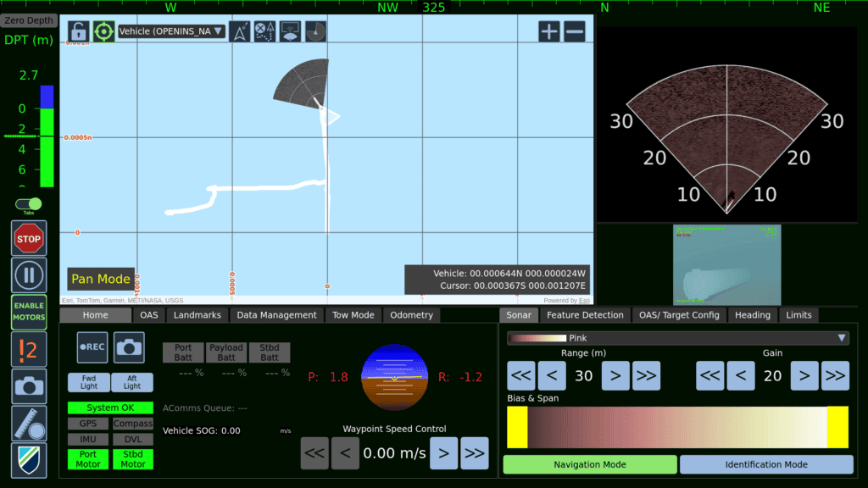This screenshot has width=868, height=488.
Task: Toggle the Aft Light
Action: 132,382
